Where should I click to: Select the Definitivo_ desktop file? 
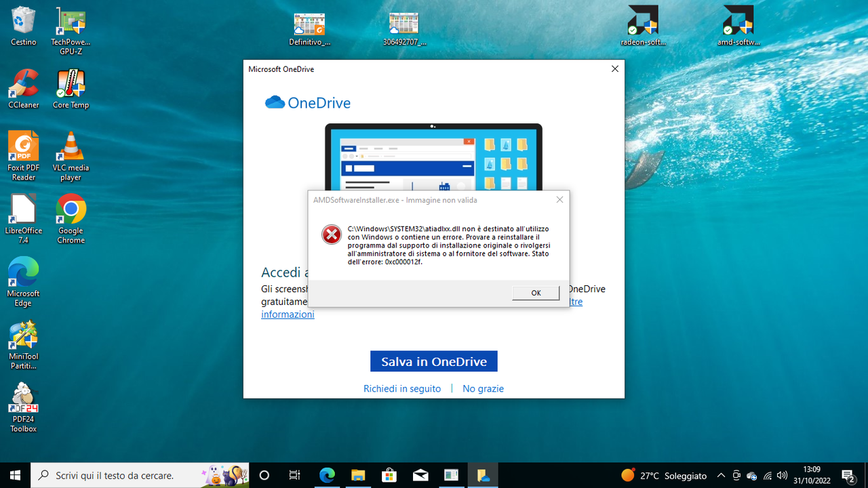[x=309, y=29]
